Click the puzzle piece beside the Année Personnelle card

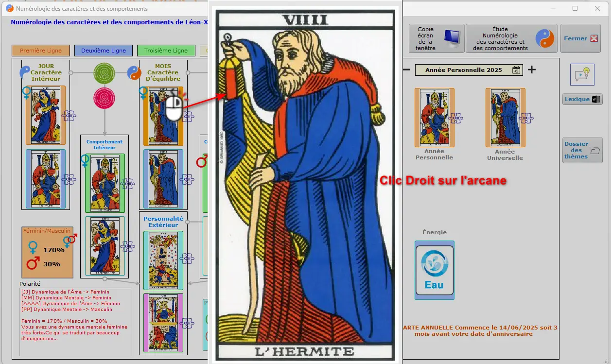pos(456,118)
